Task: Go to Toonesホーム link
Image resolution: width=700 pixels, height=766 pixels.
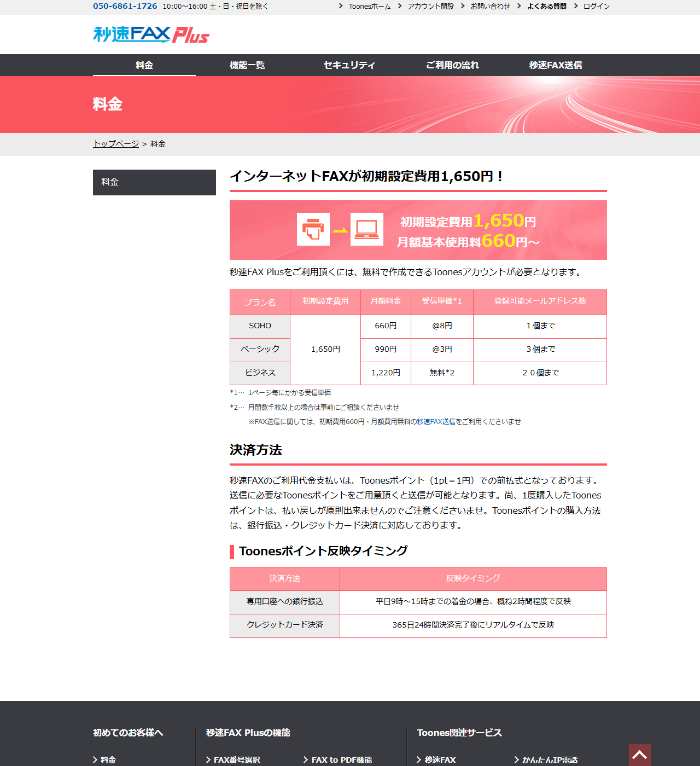Action: (370, 7)
